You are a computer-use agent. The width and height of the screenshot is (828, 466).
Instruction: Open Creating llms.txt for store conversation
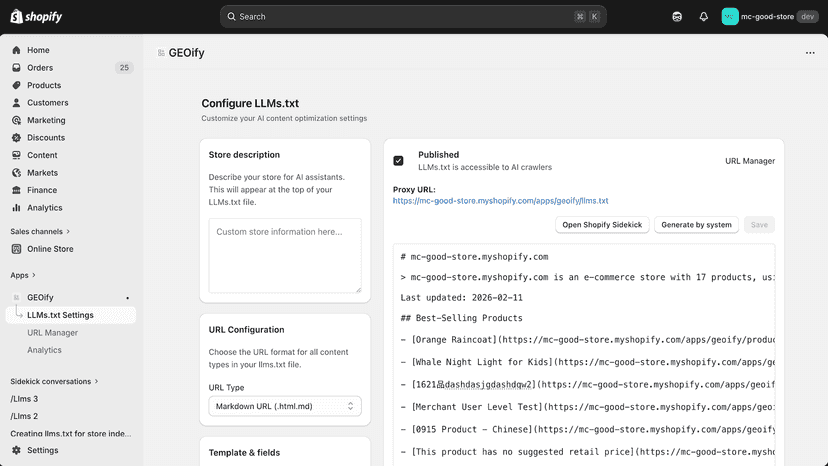[x=71, y=433]
